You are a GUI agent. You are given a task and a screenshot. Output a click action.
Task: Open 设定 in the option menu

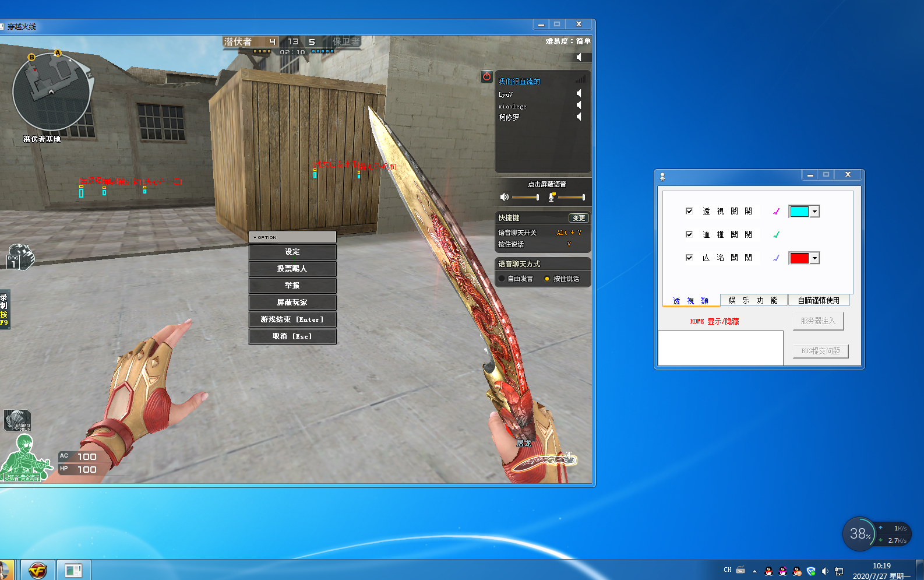[x=292, y=252]
